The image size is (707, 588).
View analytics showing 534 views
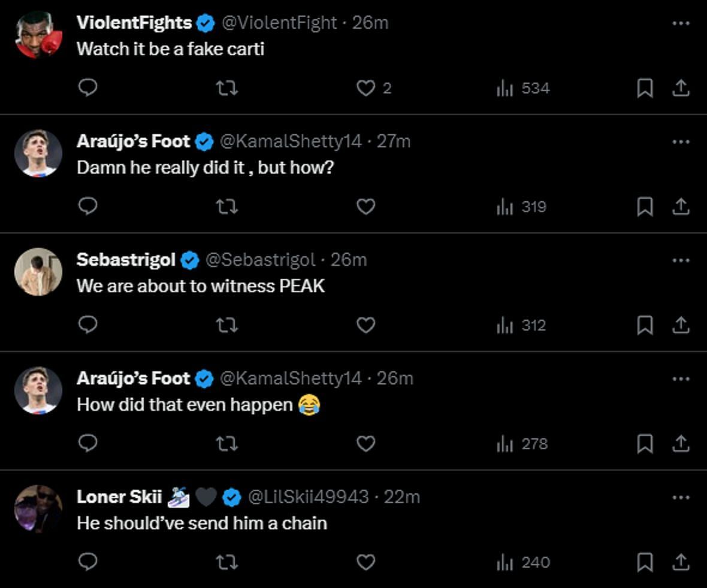pos(522,88)
